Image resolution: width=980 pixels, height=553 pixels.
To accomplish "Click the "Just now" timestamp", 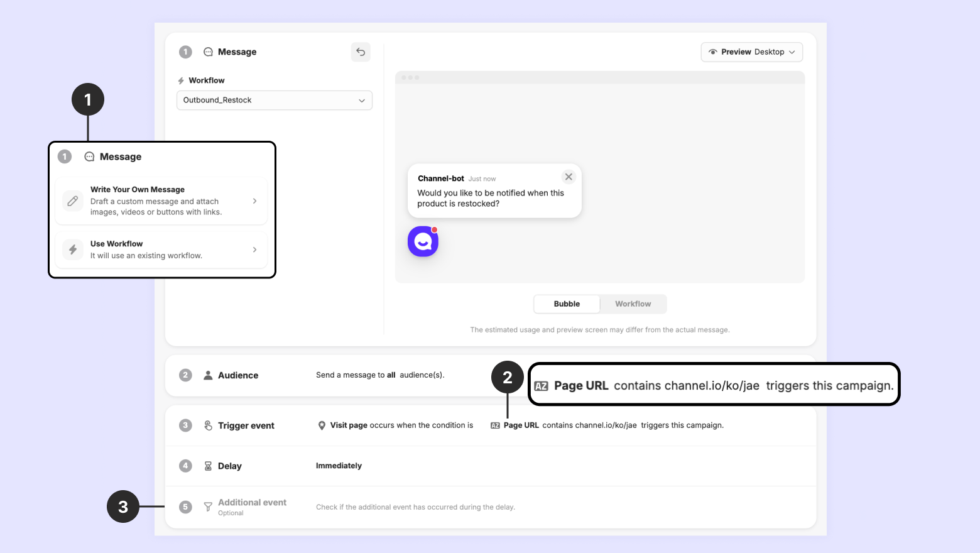I will click(482, 179).
